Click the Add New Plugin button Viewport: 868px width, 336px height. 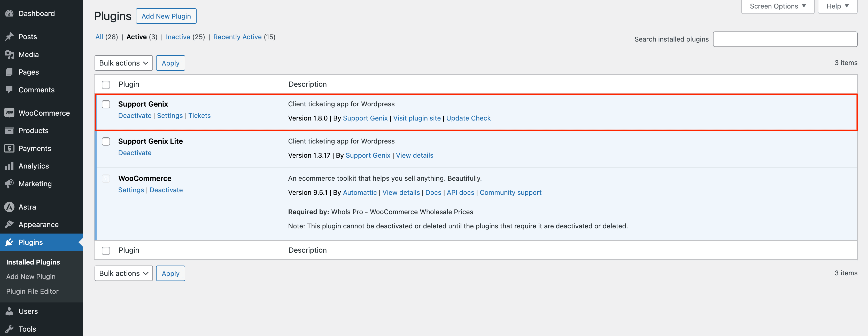pos(166,16)
